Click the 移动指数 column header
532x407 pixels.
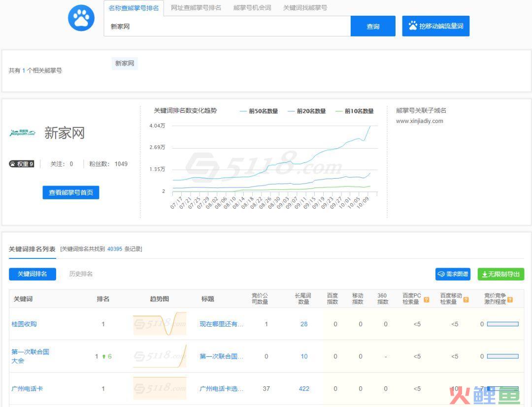click(x=358, y=299)
